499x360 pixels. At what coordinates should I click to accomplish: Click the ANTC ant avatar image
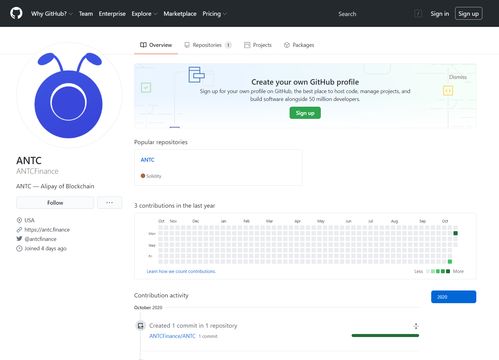click(x=69, y=95)
